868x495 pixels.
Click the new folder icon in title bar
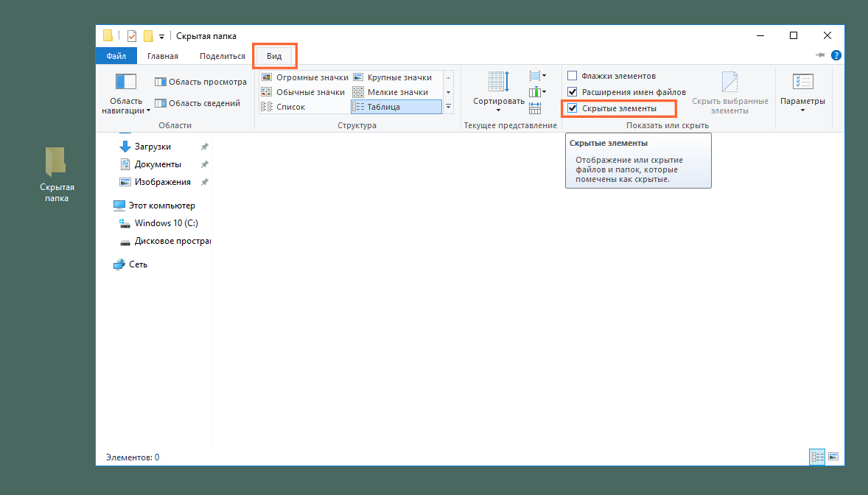148,36
